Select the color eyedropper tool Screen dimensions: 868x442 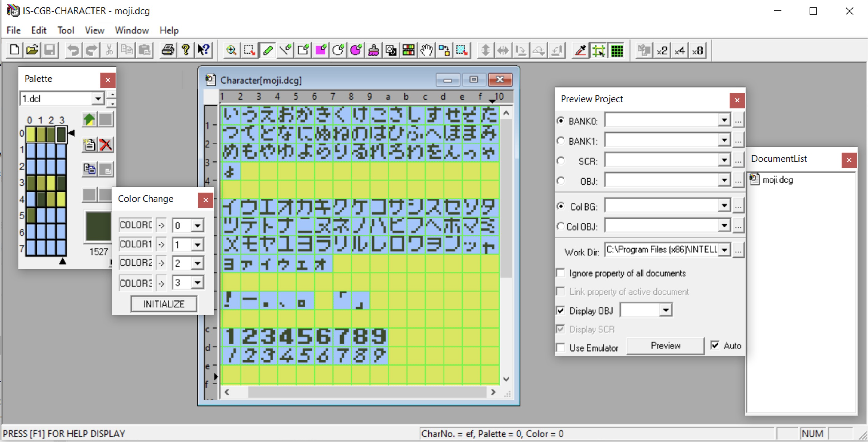pos(580,50)
